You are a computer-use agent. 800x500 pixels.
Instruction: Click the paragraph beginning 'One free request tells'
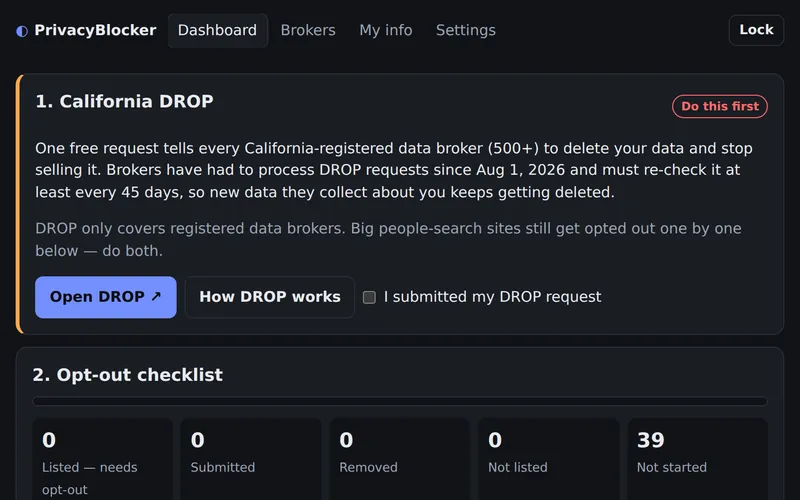[x=394, y=170]
